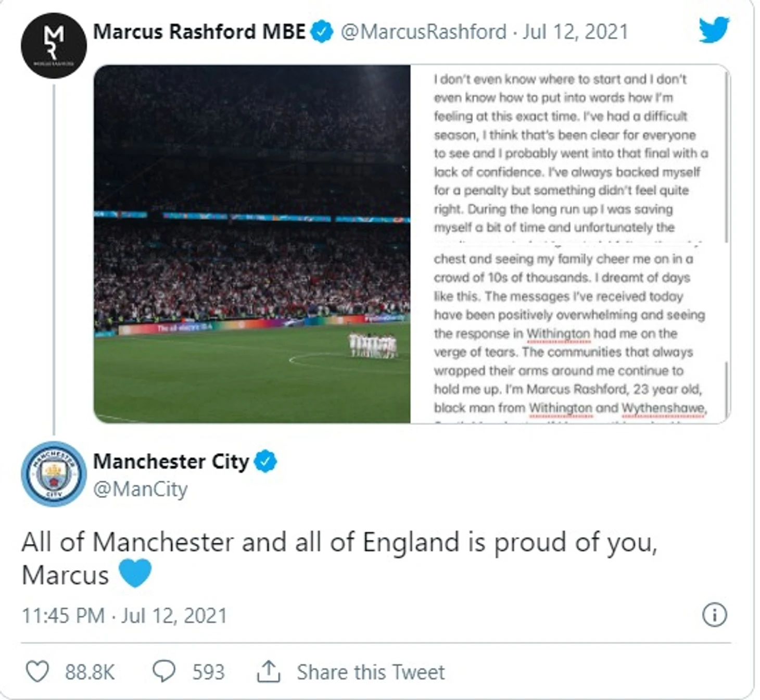Open the stadium photo thumbnail

252,244
